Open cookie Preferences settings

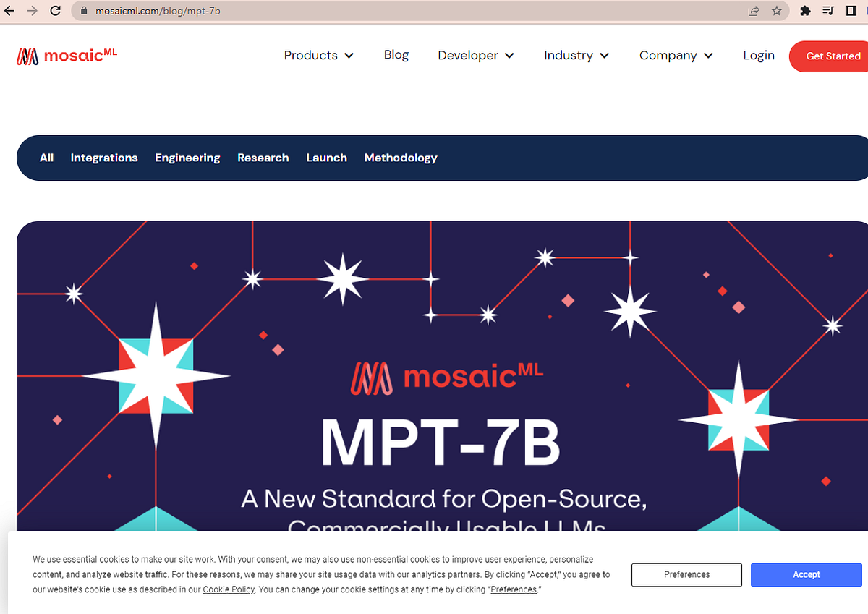click(x=686, y=574)
